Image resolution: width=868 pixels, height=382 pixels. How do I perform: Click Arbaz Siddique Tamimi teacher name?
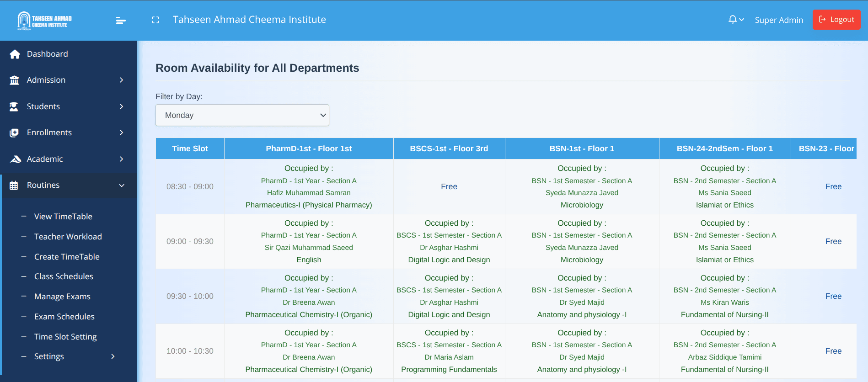(x=725, y=357)
